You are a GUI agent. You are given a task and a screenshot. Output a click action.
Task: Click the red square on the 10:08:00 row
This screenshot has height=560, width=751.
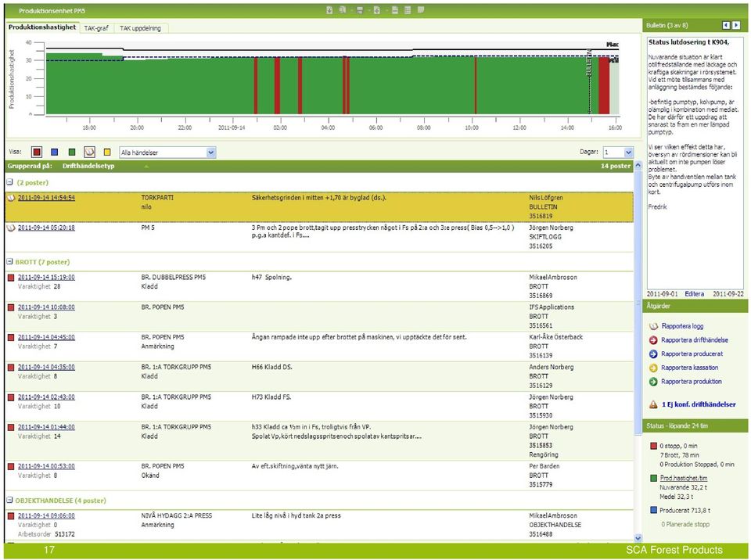11,307
